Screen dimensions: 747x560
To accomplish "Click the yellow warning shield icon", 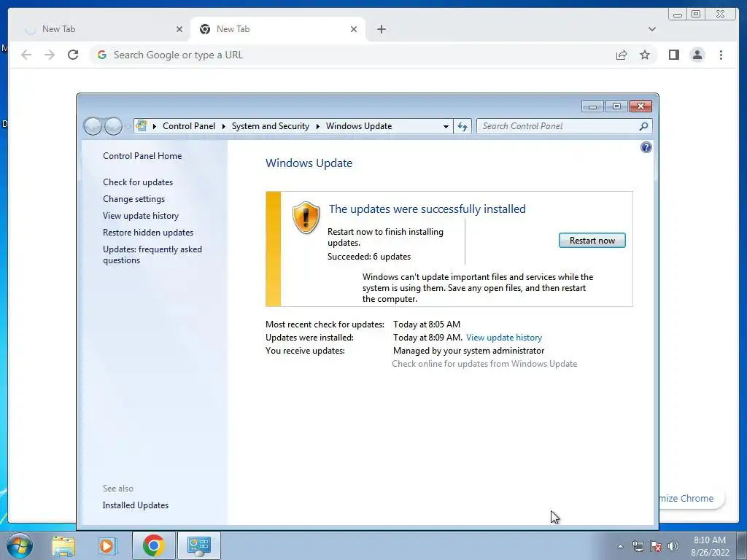I will click(x=306, y=217).
